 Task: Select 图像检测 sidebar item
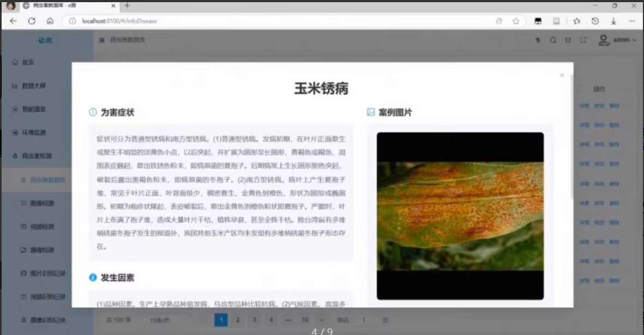[42, 203]
